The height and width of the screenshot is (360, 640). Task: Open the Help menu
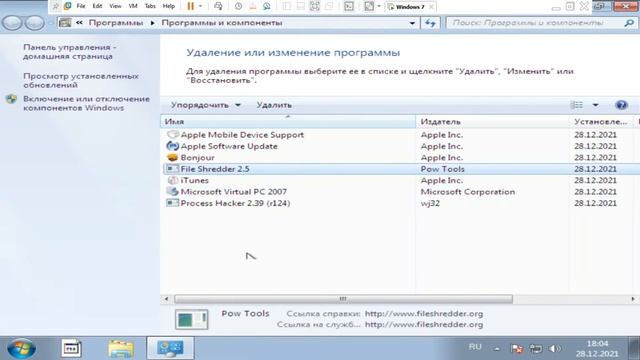coord(169,6)
